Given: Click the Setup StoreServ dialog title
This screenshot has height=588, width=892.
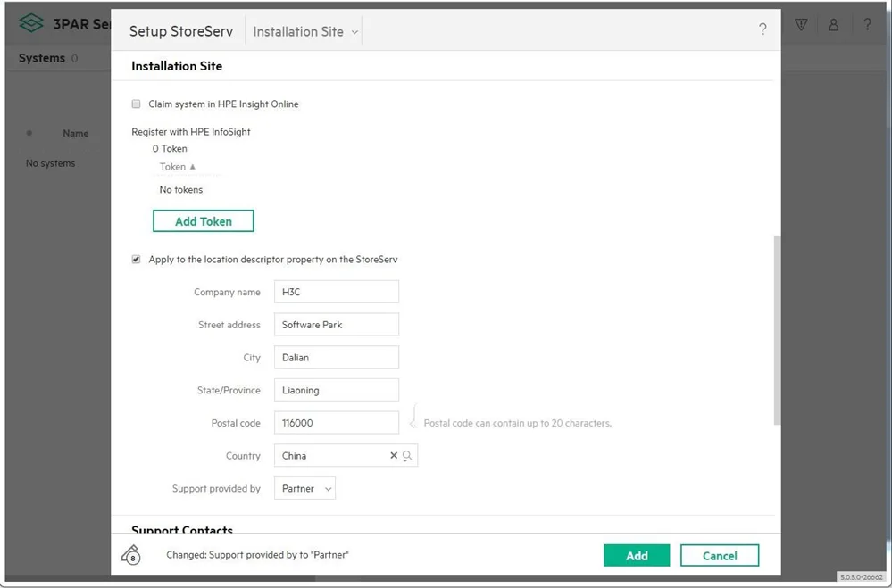Looking at the screenshot, I should point(181,31).
